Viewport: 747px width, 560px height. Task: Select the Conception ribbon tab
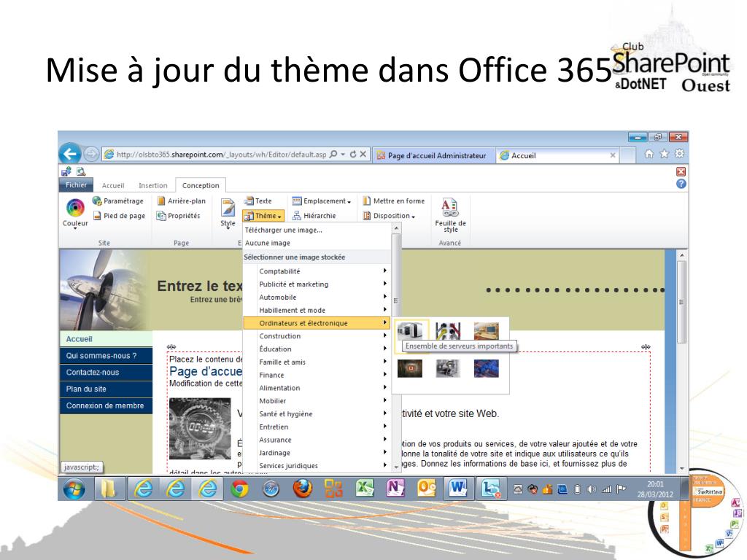pos(201,185)
